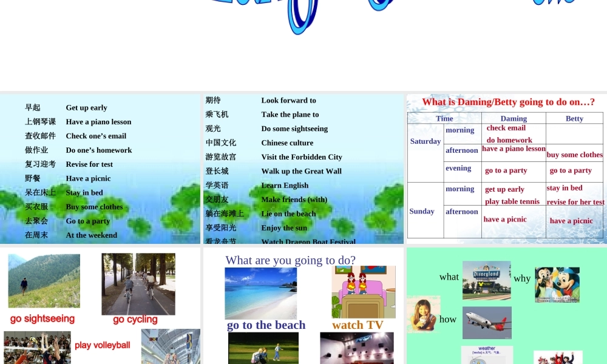Click the 'play volleyball' caption
This screenshot has height=364, width=607.
point(102,345)
